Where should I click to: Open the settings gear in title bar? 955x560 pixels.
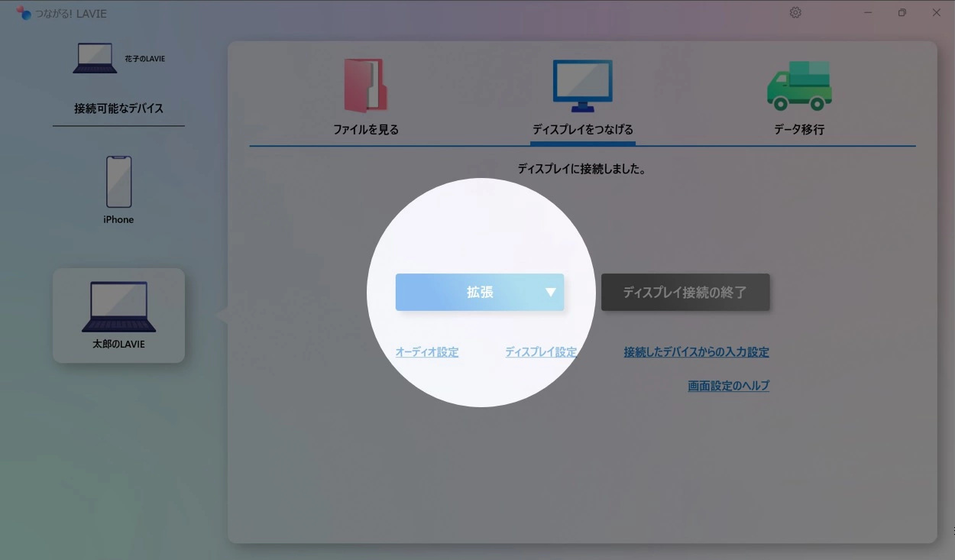(795, 13)
